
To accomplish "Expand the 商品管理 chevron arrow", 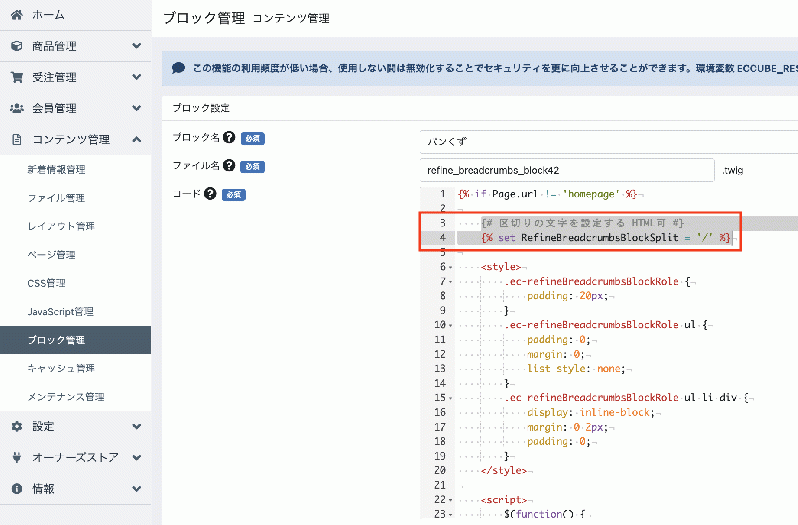I will coord(136,46).
